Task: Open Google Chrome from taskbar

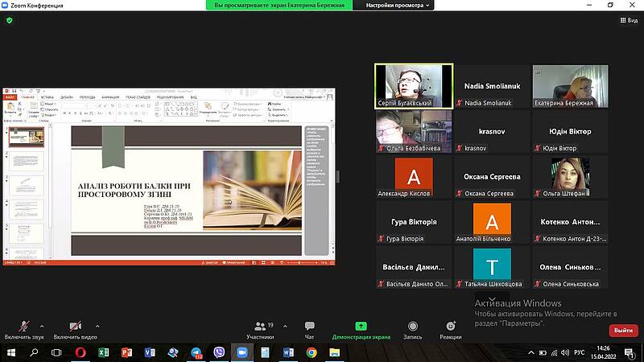Action: 312,352
